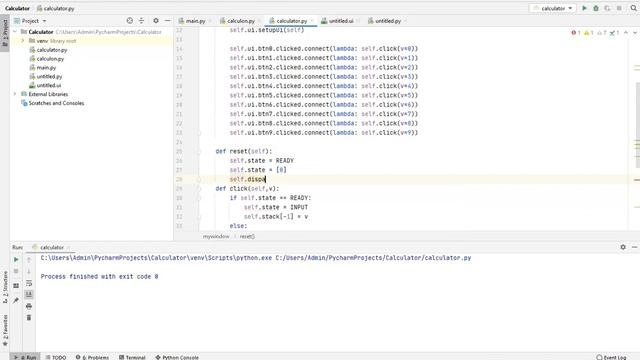
Task: Click reset() in the editor breadcrumb
Action: [247, 236]
